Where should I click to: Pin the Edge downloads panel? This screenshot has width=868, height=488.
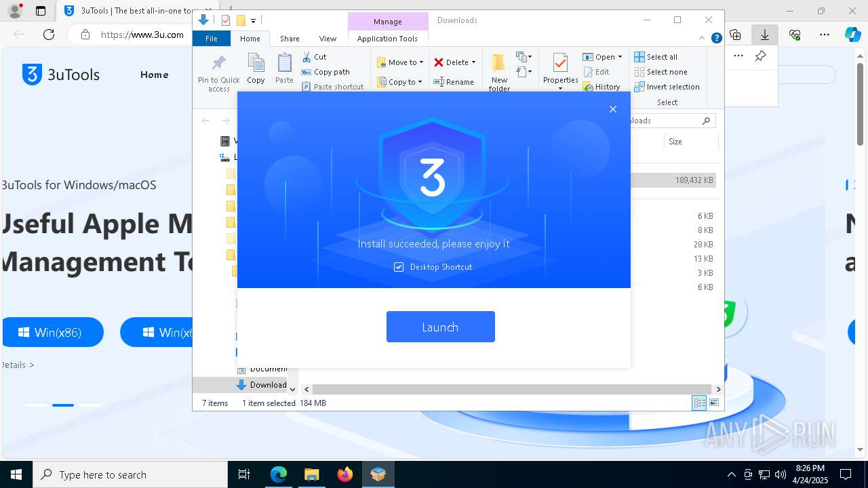[760, 56]
